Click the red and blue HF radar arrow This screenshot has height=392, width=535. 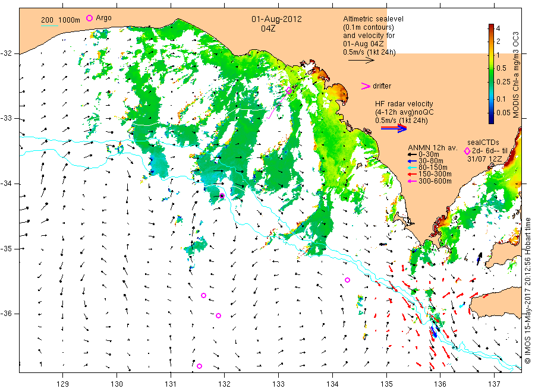(x=394, y=128)
